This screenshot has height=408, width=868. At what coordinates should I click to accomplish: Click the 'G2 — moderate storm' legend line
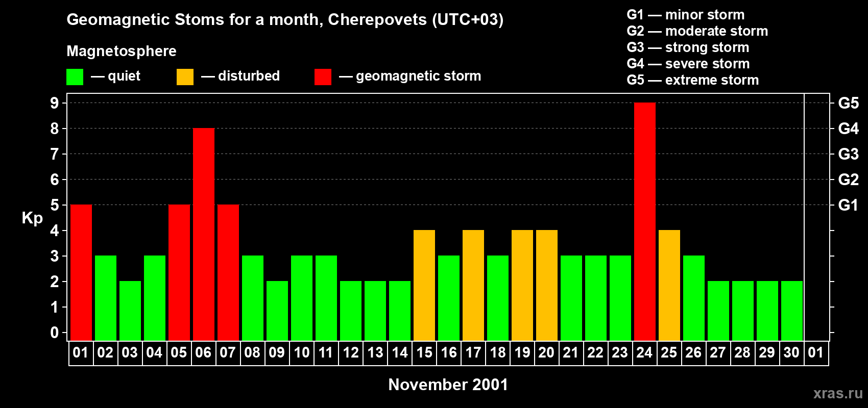point(697,31)
